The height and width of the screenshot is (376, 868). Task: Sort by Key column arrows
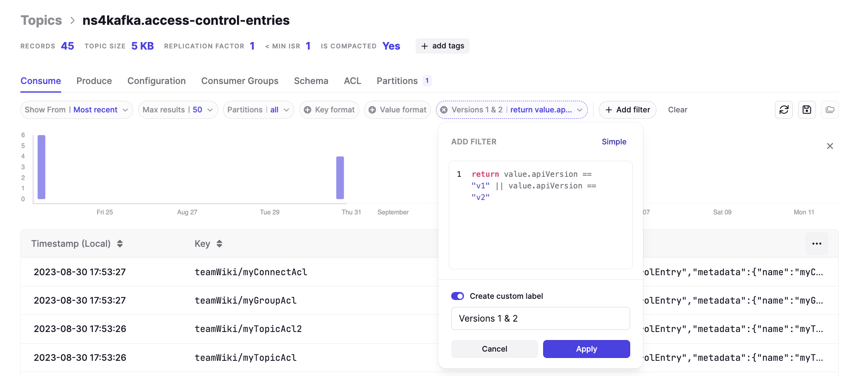pos(219,244)
